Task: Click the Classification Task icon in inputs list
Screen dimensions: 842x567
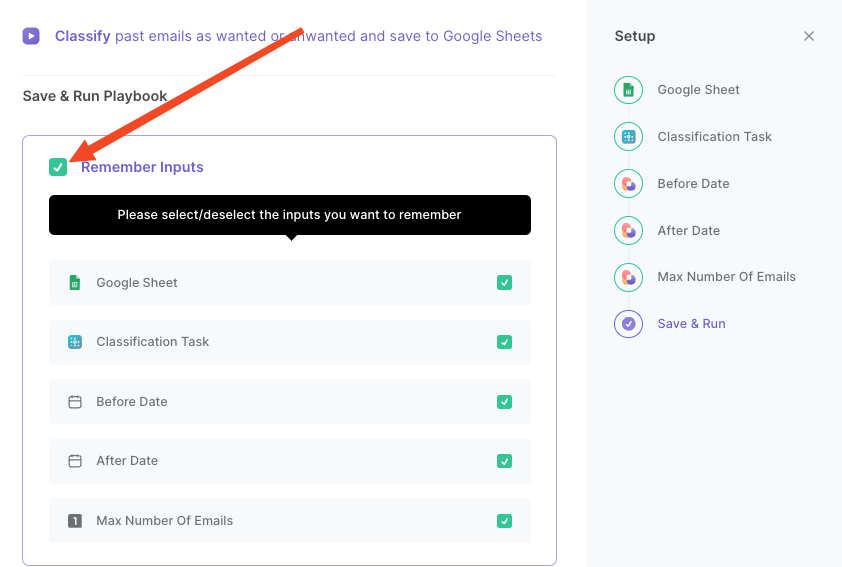Action: point(75,342)
